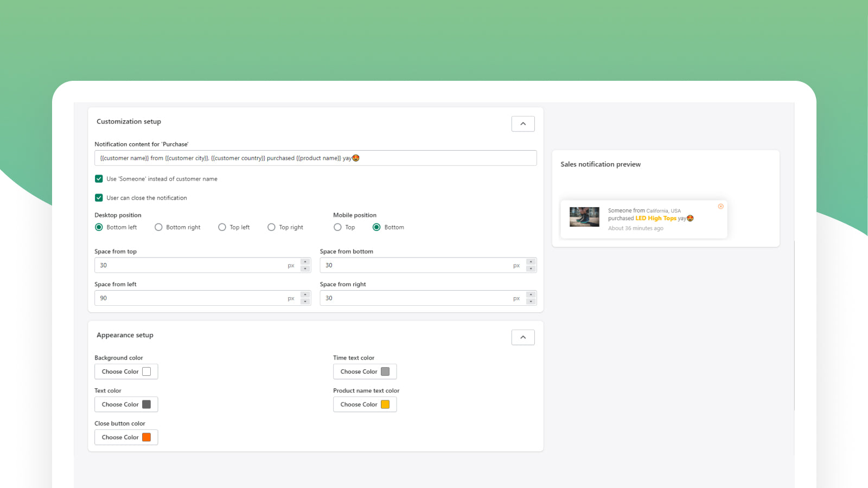The image size is (868, 488).
Task: Collapse the Customization setup section
Action: [x=522, y=124]
